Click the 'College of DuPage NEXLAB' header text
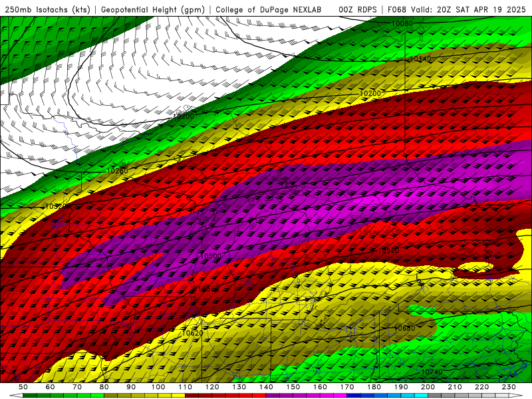The height and width of the screenshot is (399, 532). tap(269, 10)
